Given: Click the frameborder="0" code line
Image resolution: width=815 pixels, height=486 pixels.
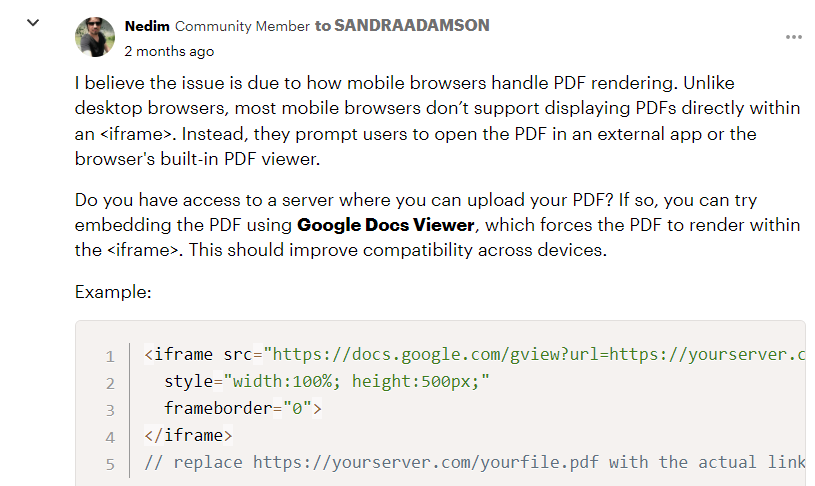Looking at the screenshot, I should pyautogui.click(x=244, y=408).
